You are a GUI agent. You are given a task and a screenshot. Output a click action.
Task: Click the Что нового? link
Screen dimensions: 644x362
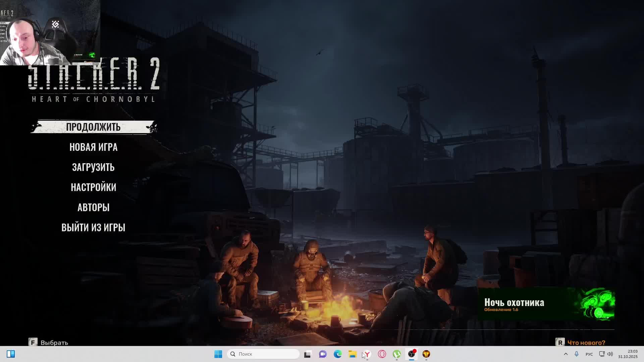pyautogui.click(x=586, y=343)
